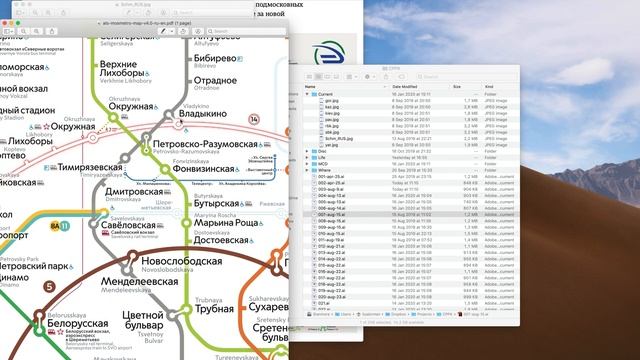Focus the Preview search field

click(246, 31)
